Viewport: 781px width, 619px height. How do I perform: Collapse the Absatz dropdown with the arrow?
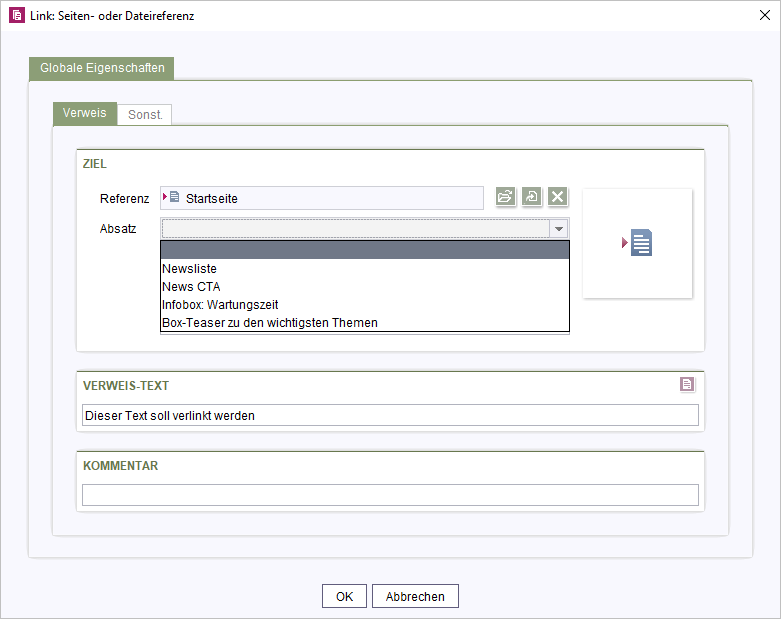click(558, 229)
